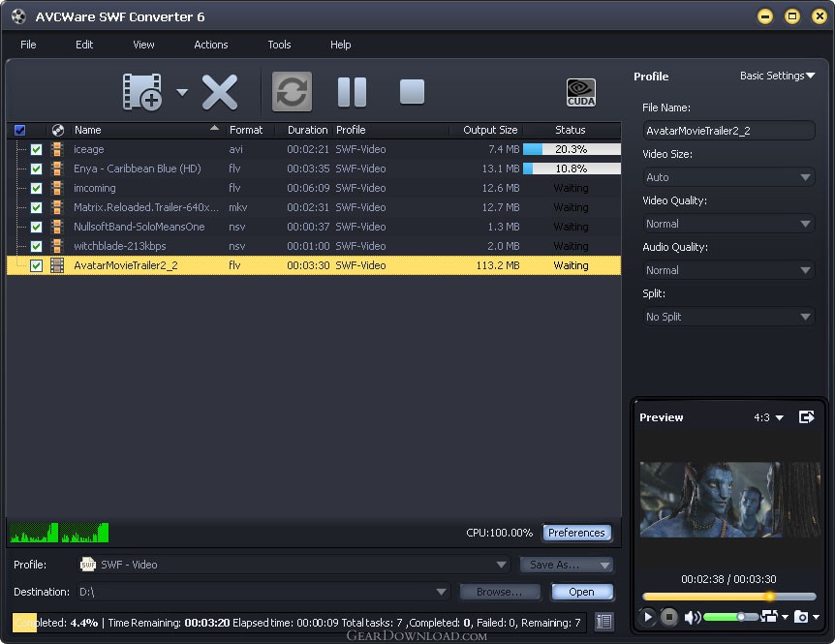This screenshot has height=644, width=835.
Task: Open the Destination D:\ dropdown
Action: pyautogui.click(x=263, y=592)
